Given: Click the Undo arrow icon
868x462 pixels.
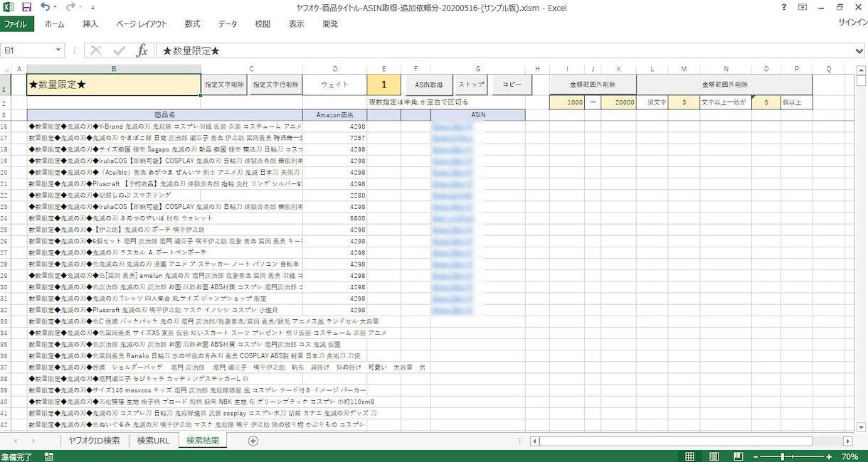Looking at the screenshot, I should [45, 7].
